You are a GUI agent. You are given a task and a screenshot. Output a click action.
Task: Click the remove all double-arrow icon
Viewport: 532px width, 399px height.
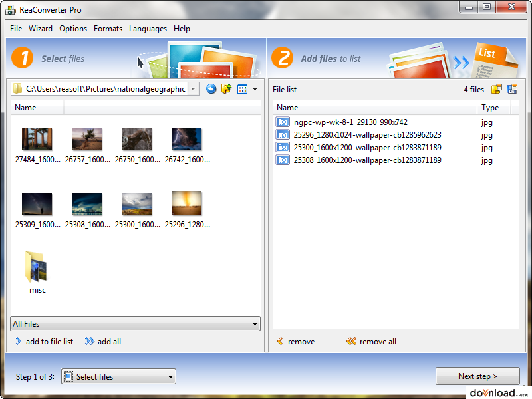(x=350, y=341)
